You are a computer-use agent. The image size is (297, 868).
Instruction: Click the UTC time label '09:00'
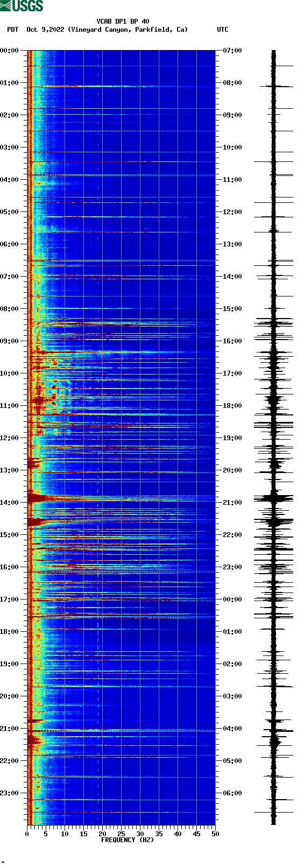(232, 115)
